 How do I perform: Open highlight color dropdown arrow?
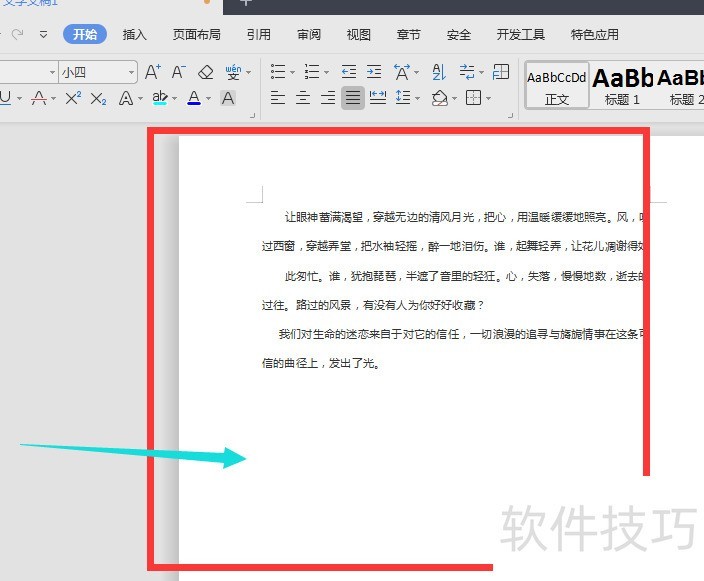coord(175,98)
